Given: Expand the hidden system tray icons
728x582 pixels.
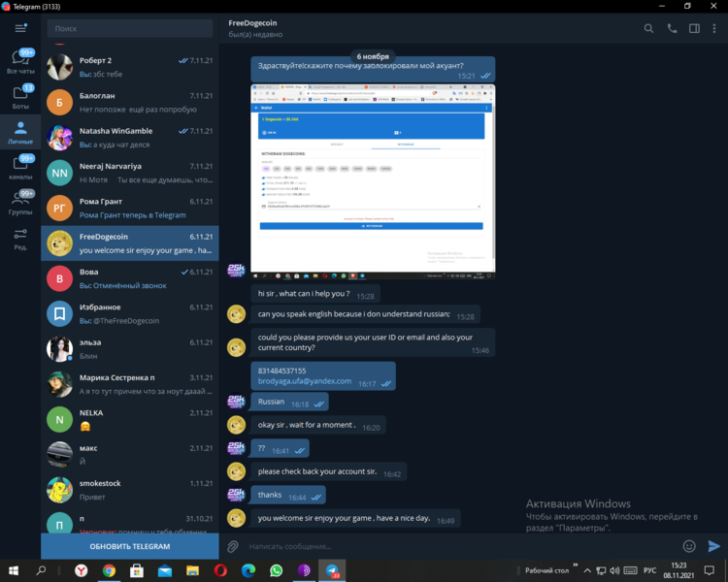Looking at the screenshot, I should click(x=585, y=570).
